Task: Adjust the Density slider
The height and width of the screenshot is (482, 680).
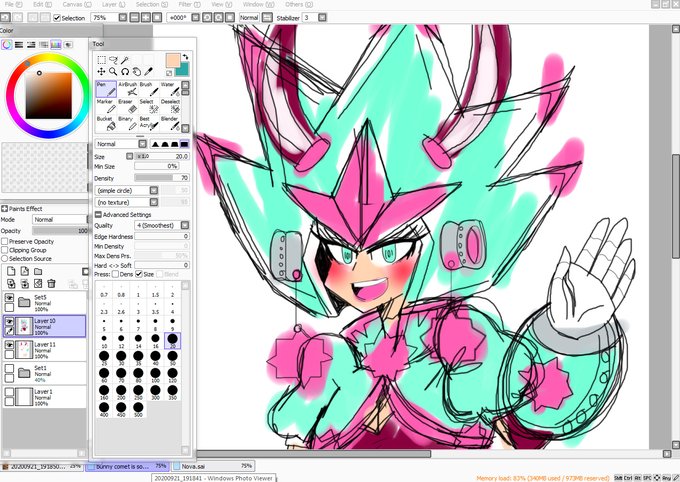Action: (x=161, y=178)
